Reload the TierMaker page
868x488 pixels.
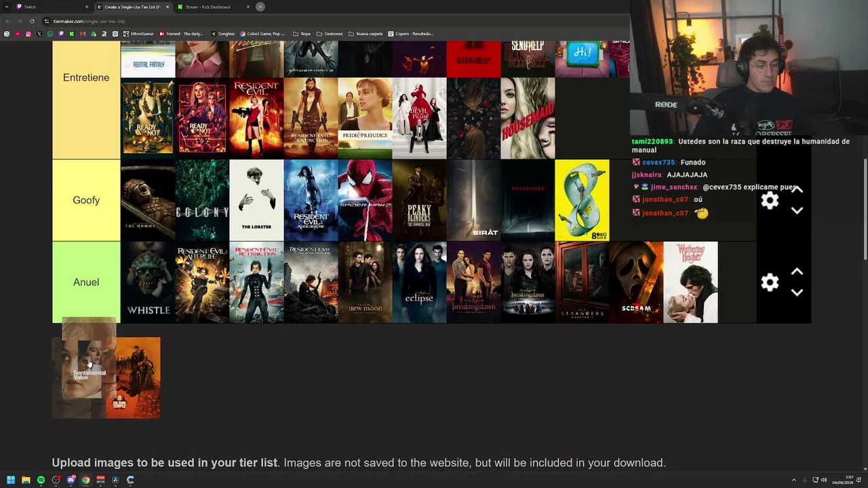pos(32,21)
